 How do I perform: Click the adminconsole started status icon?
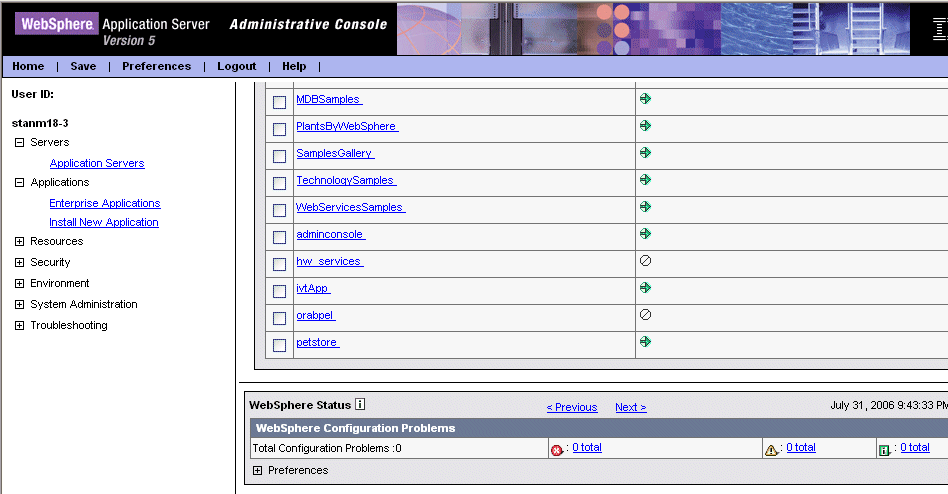pyautogui.click(x=645, y=233)
